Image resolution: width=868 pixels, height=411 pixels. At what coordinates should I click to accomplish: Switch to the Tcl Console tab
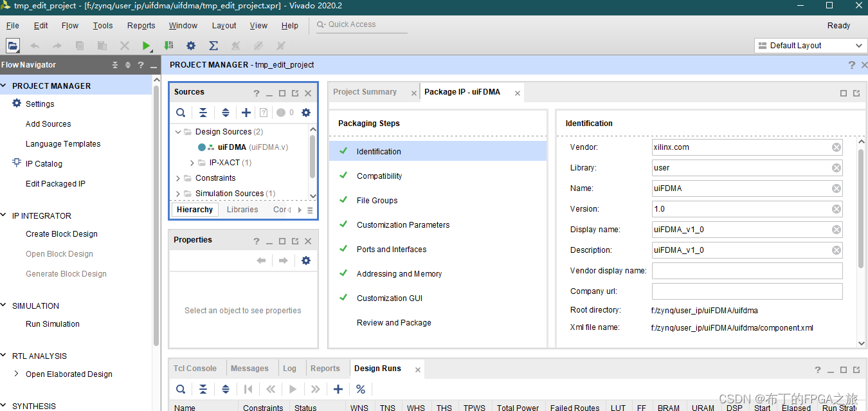coord(195,369)
